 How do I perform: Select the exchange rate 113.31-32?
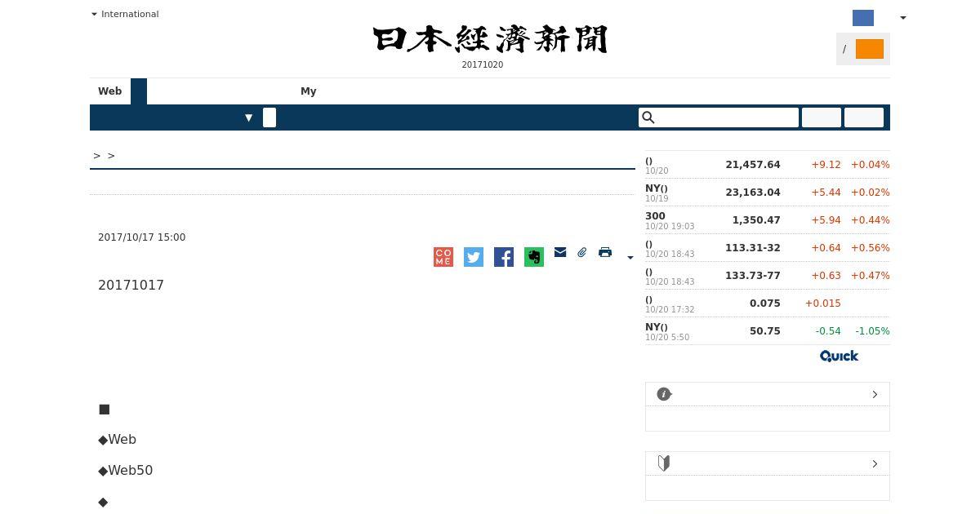(x=753, y=247)
